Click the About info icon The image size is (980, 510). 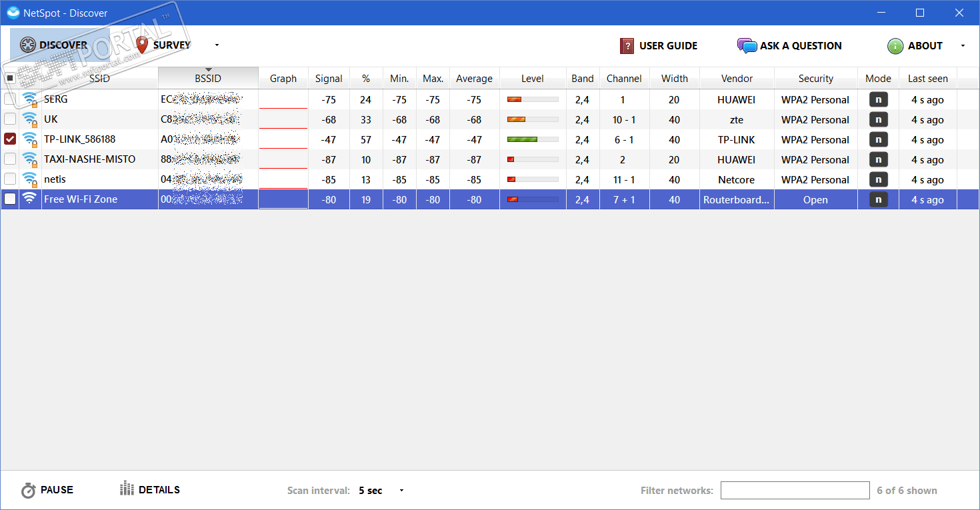pos(895,46)
